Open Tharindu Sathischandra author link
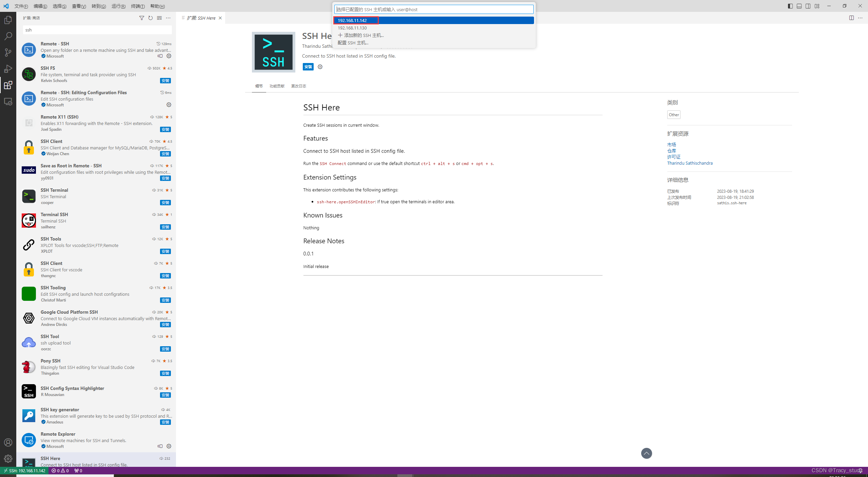The height and width of the screenshot is (477, 868). [690, 163]
